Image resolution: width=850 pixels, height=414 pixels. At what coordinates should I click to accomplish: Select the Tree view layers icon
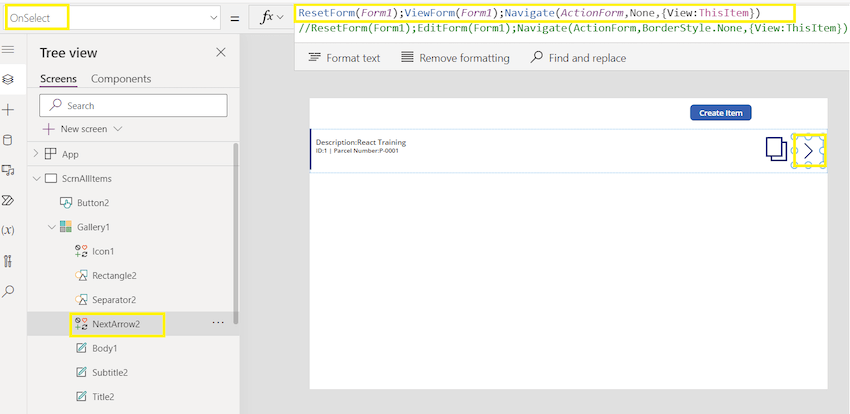click(8, 79)
